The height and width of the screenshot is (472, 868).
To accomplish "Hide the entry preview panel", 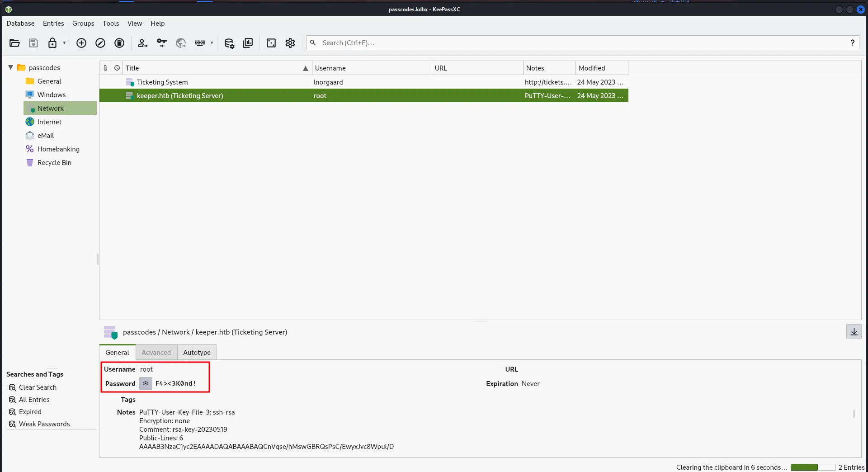I will pos(854,332).
